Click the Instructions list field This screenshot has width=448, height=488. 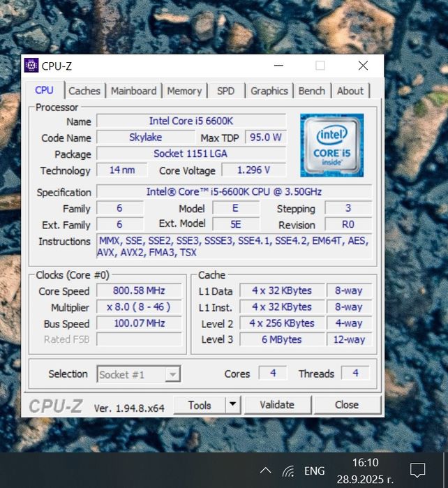click(234, 246)
